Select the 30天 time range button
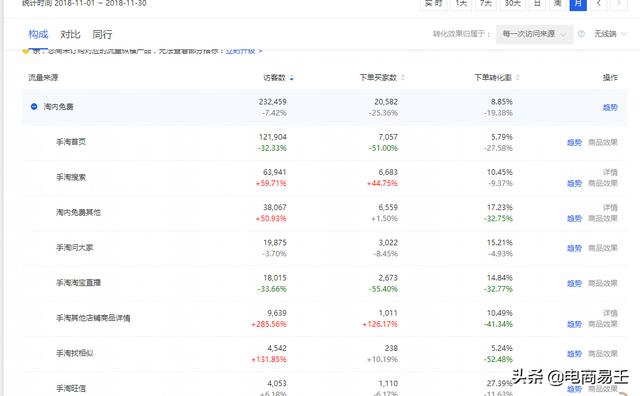640x396 pixels. point(513,4)
